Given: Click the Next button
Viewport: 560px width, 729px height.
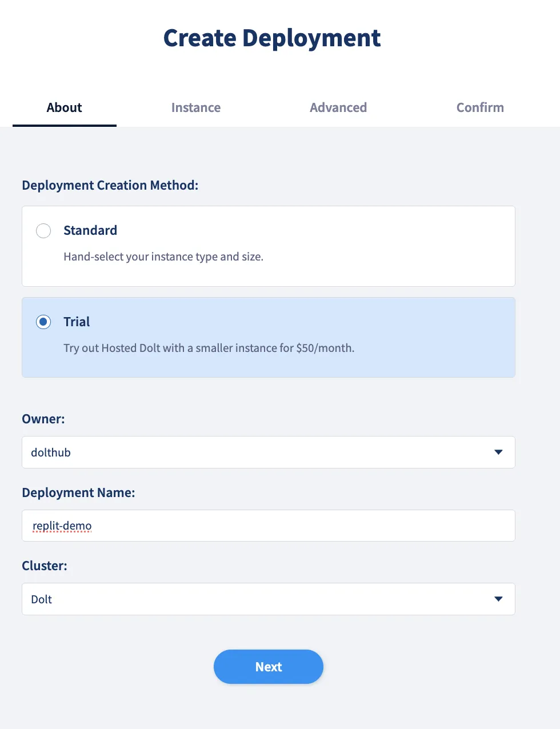Looking at the screenshot, I should [x=269, y=667].
